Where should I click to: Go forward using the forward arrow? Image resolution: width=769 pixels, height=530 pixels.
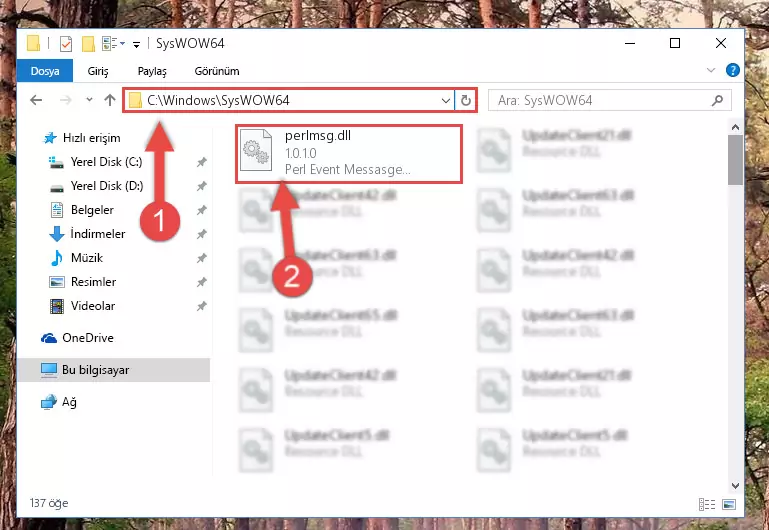pos(65,101)
